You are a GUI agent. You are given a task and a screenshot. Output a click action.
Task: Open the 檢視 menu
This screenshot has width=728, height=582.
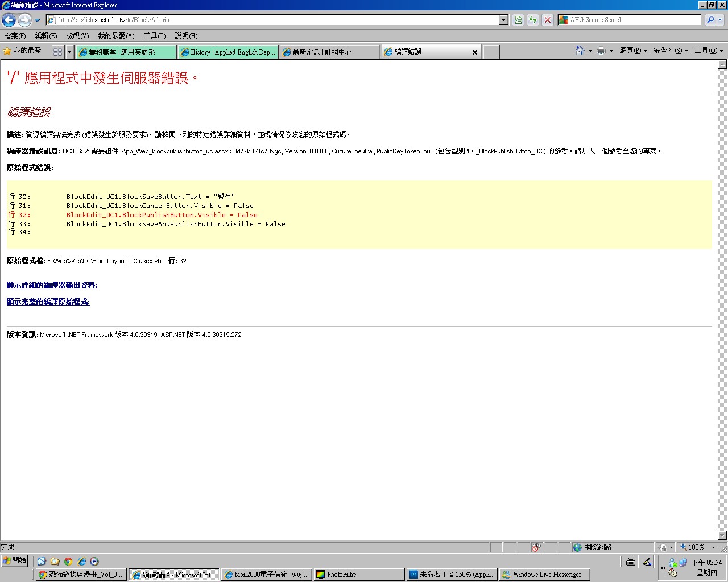click(77, 36)
